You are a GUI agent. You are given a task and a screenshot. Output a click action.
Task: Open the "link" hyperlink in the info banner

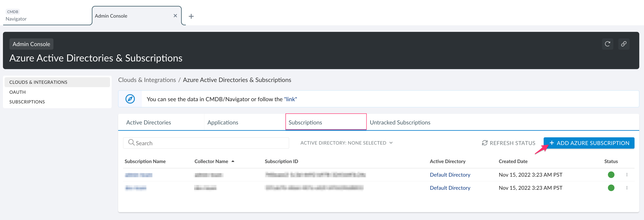point(290,99)
